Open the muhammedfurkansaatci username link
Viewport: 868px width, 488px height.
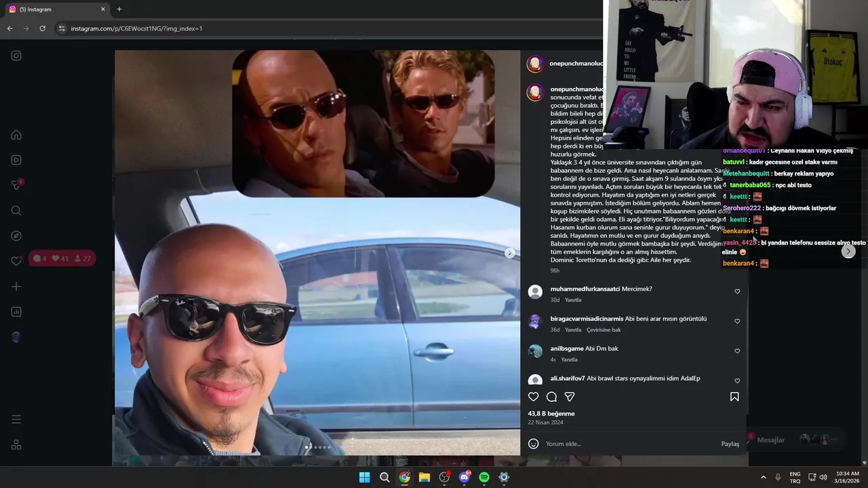click(585, 289)
